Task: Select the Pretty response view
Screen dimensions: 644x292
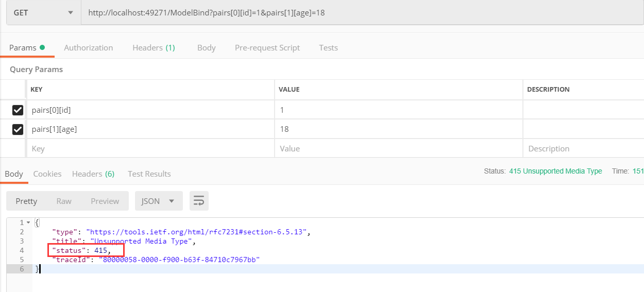Action: (26, 201)
